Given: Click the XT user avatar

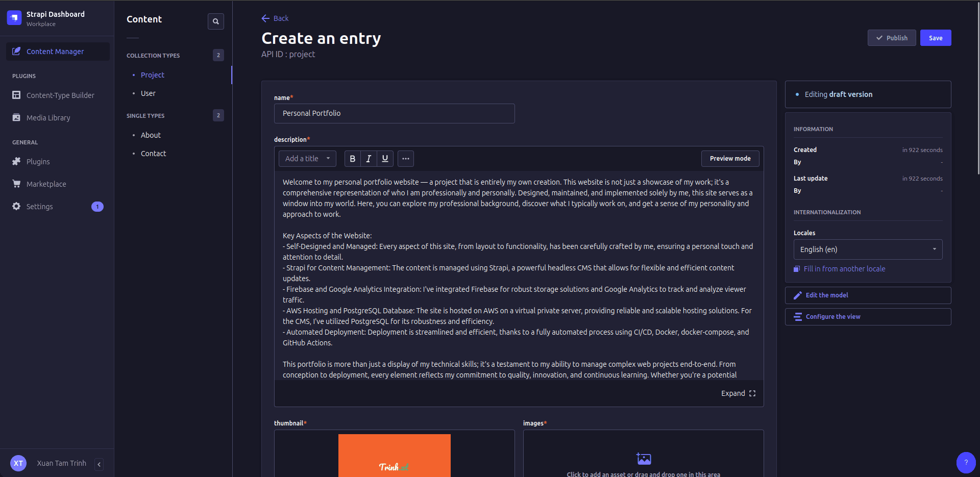Looking at the screenshot, I should coord(18,463).
